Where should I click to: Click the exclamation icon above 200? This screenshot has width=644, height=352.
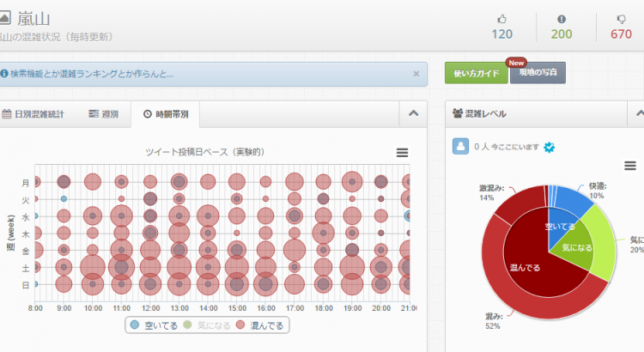(x=562, y=19)
